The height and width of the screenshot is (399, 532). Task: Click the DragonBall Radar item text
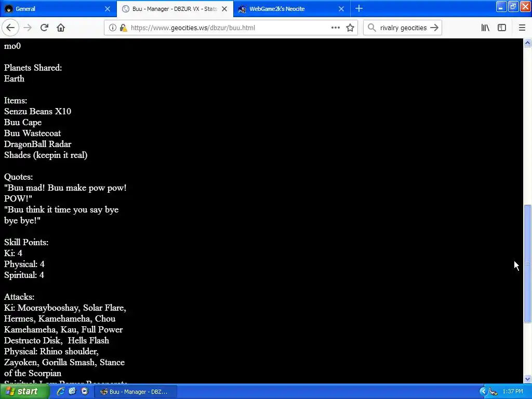(x=37, y=144)
